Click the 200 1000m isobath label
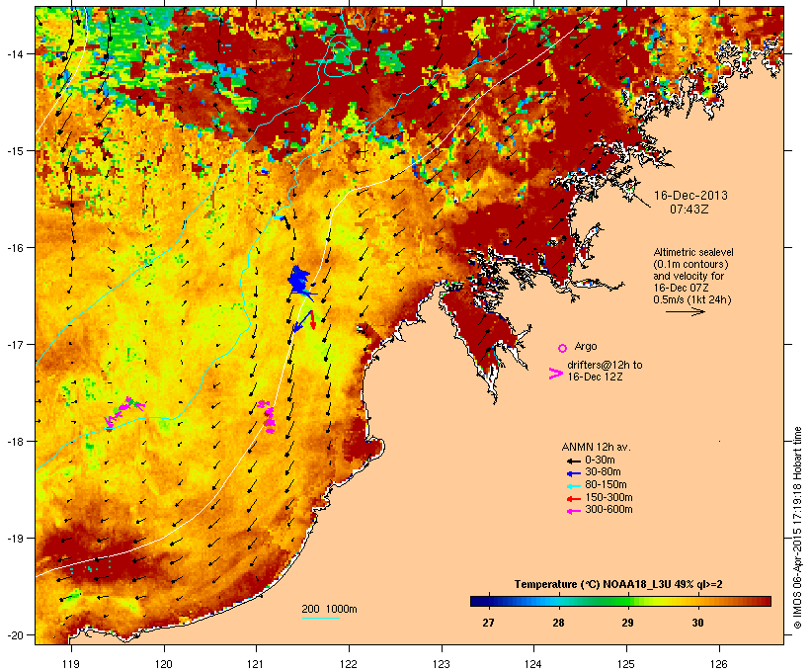Viewport: 810px width, 672px height. pos(329,609)
